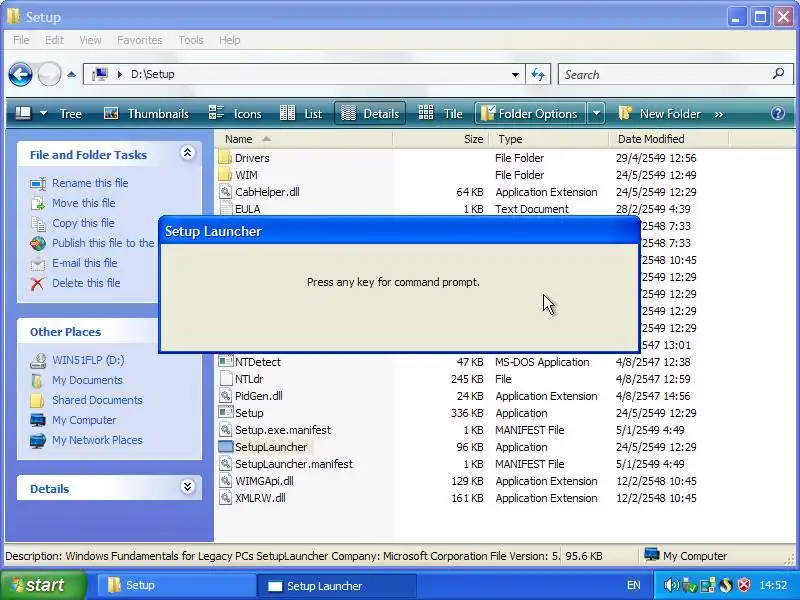Expand the Details panel
Image resolution: width=800 pixels, height=600 pixels.
(187, 487)
